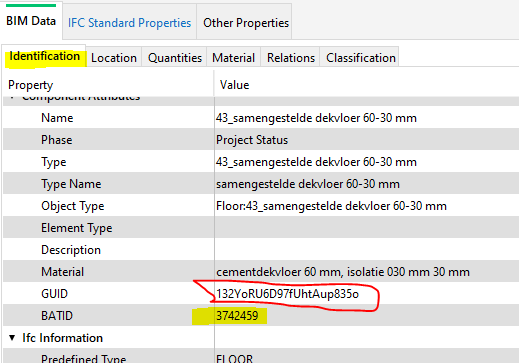This screenshot has height=363, width=519.
Task: Select the Predefined Type property label
Action: point(83,359)
